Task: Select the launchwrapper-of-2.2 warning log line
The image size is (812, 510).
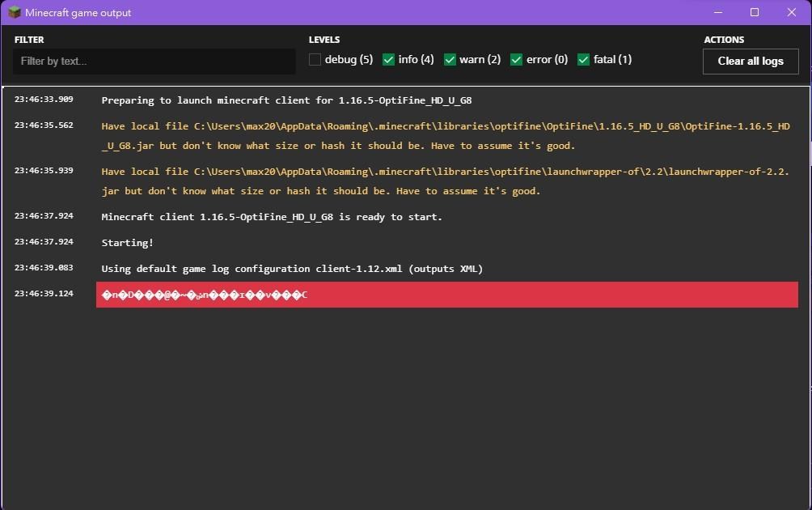Action: (x=446, y=181)
